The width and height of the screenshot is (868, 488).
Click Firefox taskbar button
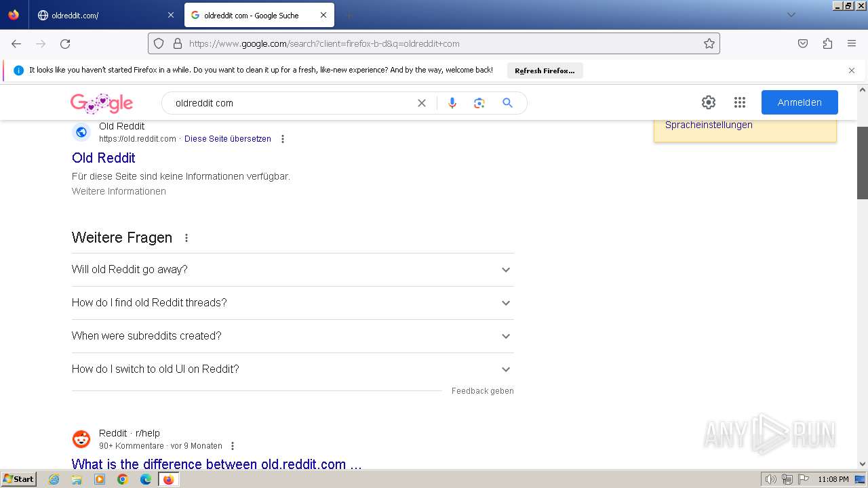tap(168, 479)
